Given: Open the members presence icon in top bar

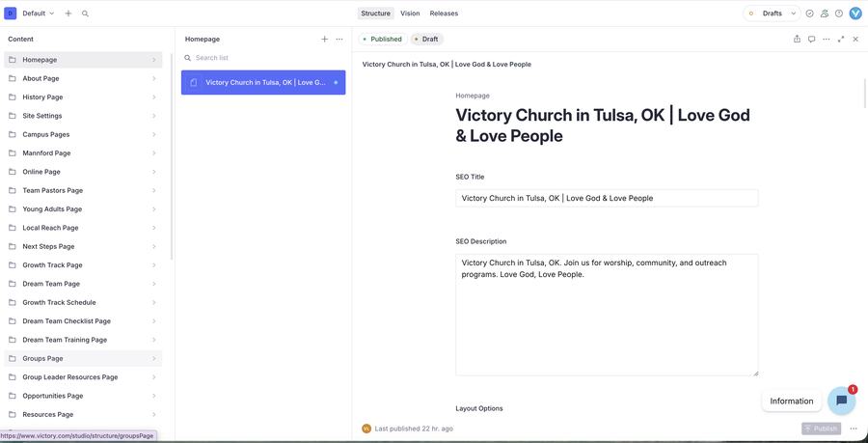Looking at the screenshot, I should pos(825,14).
